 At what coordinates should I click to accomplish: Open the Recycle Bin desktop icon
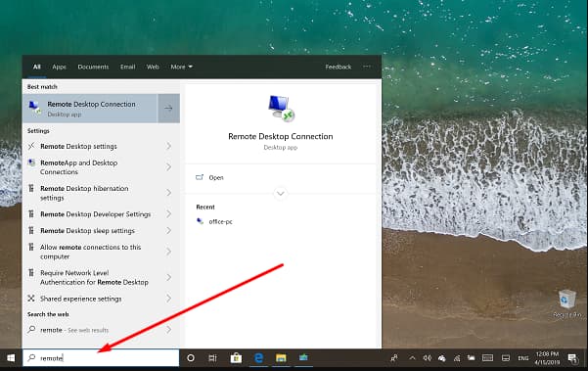point(566,303)
